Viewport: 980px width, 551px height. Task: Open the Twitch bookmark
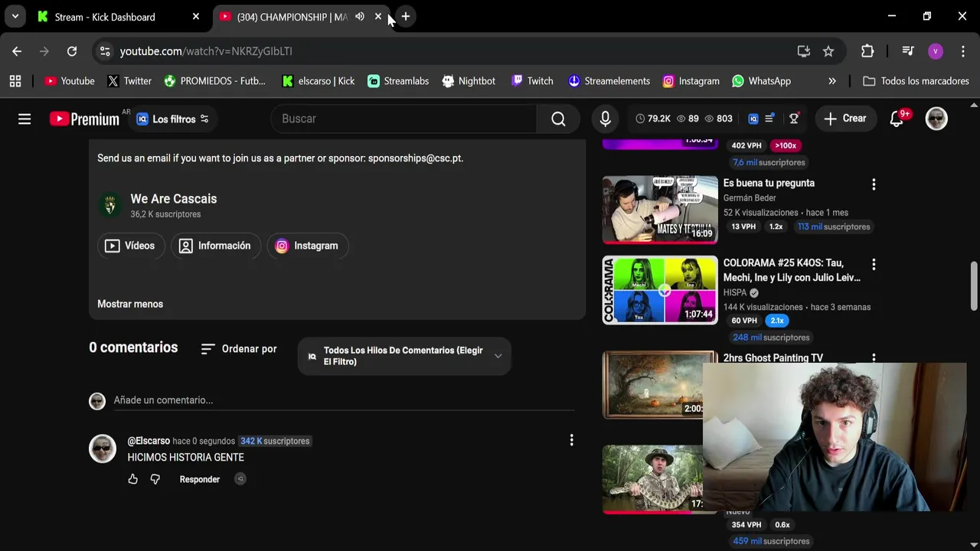[x=532, y=80]
